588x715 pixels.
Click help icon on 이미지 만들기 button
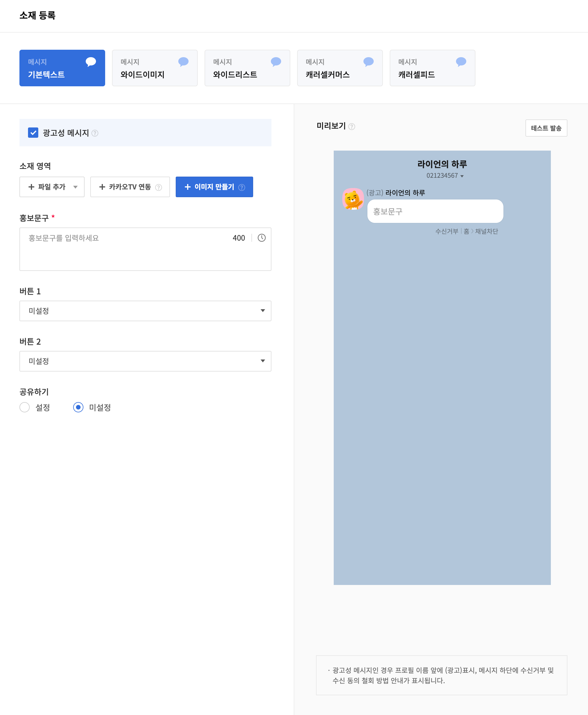tap(241, 187)
